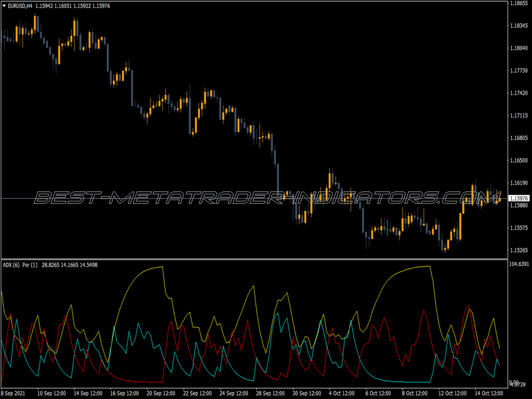Click the time axis label 24 Sep 12:00

233,394
